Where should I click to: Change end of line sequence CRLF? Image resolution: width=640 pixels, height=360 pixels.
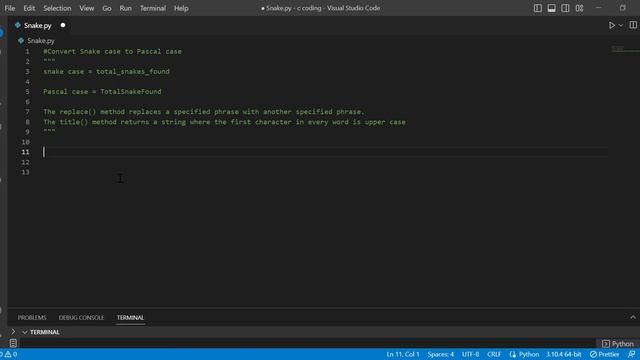[x=494, y=354]
